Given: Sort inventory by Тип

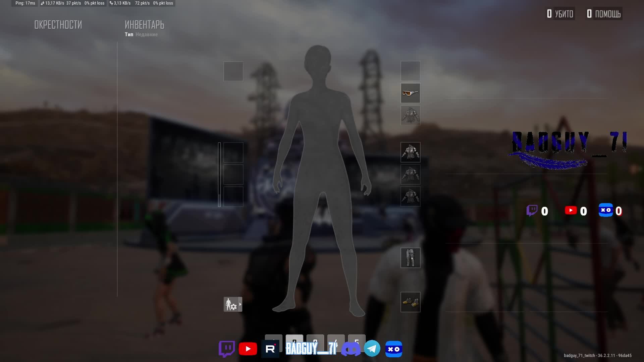Looking at the screenshot, I should tap(129, 35).
